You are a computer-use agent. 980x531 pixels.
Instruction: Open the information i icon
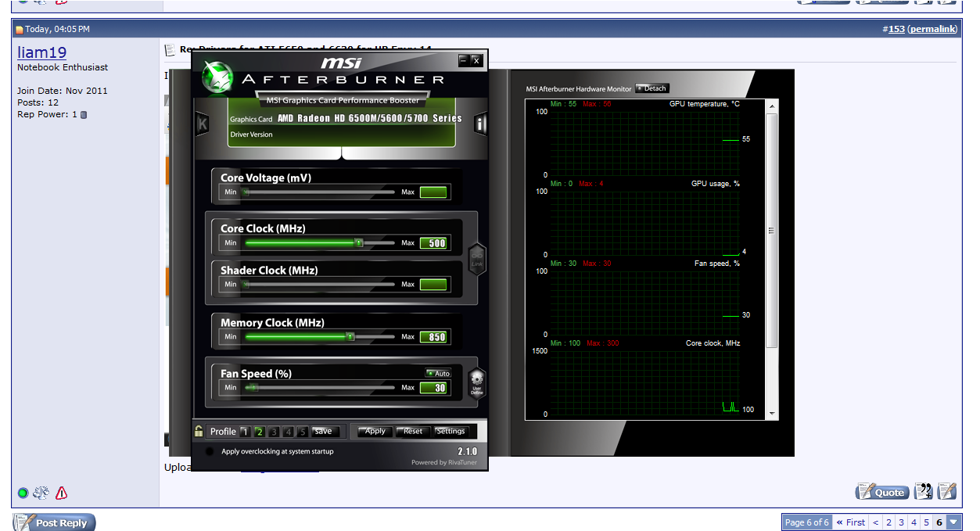point(480,124)
